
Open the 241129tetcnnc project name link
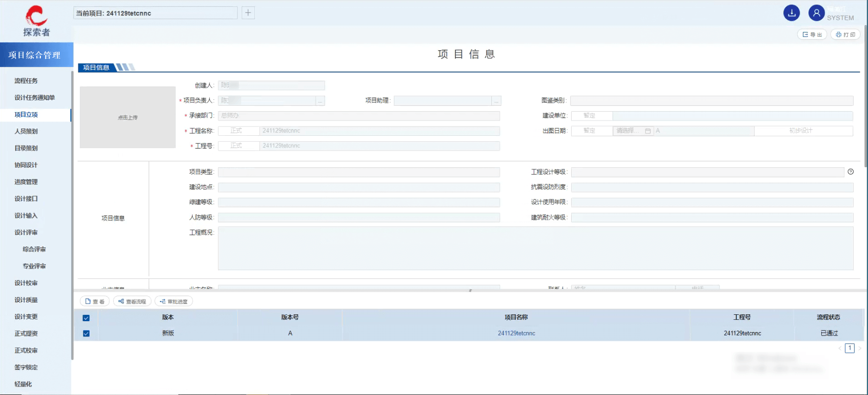coord(516,334)
